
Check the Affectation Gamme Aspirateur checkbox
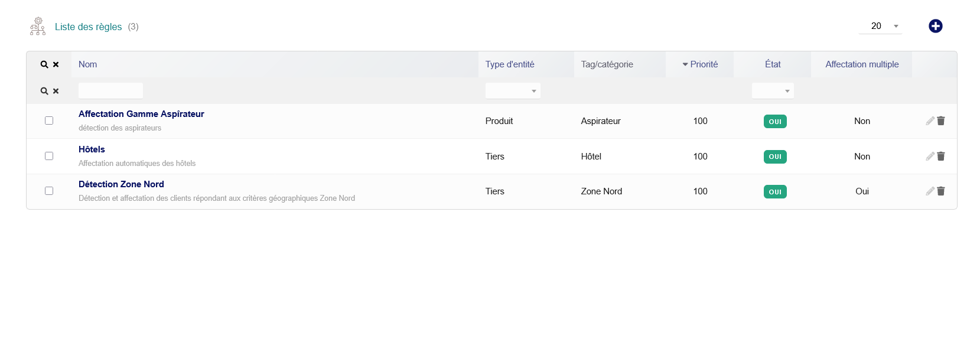pos(49,120)
